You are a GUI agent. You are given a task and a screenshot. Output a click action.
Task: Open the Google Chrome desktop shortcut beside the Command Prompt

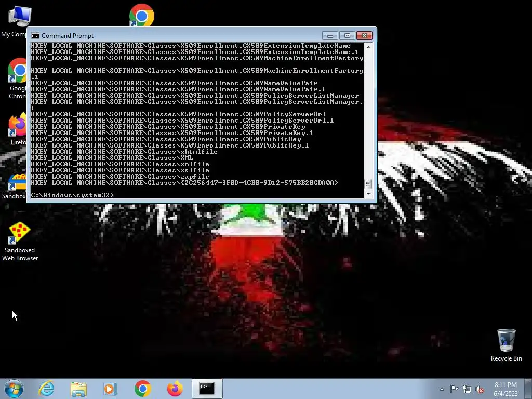[x=17, y=78]
